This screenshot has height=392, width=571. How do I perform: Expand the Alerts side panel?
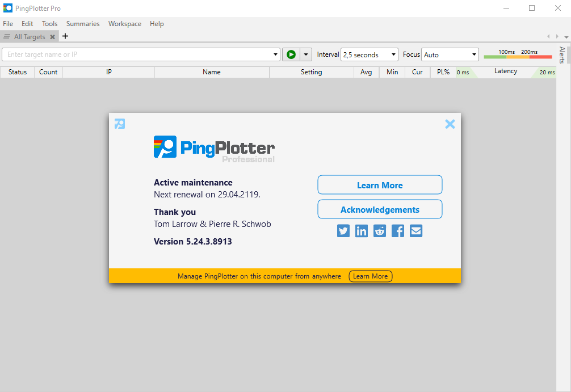(x=562, y=55)
